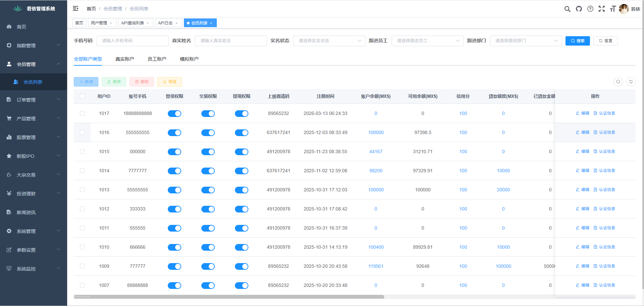Click the round refresh table icon
This screenshot has width=644, height=306.
[631, 82]
